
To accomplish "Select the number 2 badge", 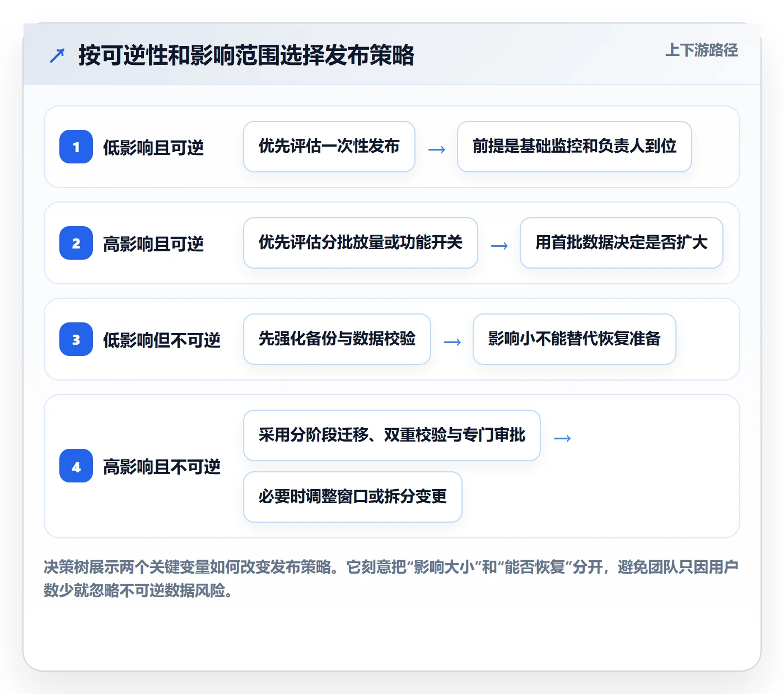I will [x=76, y=243].
